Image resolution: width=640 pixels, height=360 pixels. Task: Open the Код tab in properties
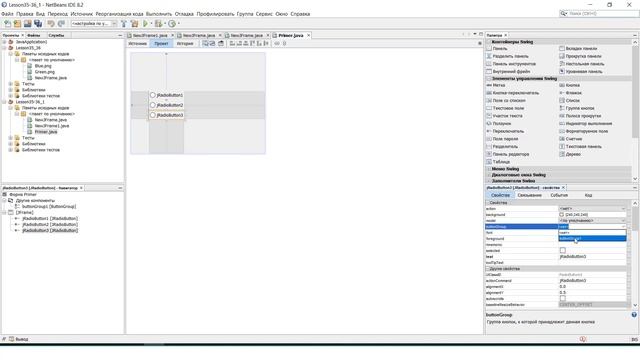click(x=588, y=195)
